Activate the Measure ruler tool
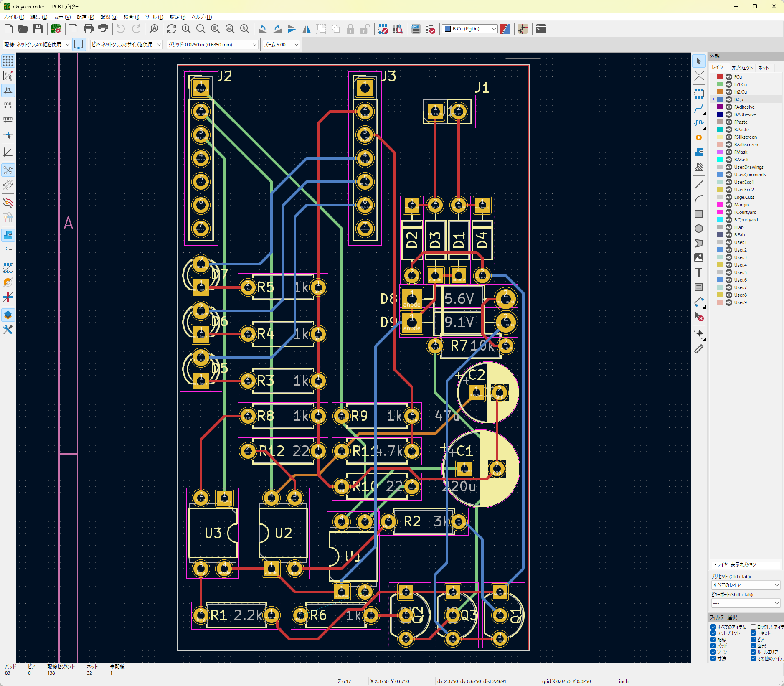Screen dimensions: 784x686 click(698, 349)
